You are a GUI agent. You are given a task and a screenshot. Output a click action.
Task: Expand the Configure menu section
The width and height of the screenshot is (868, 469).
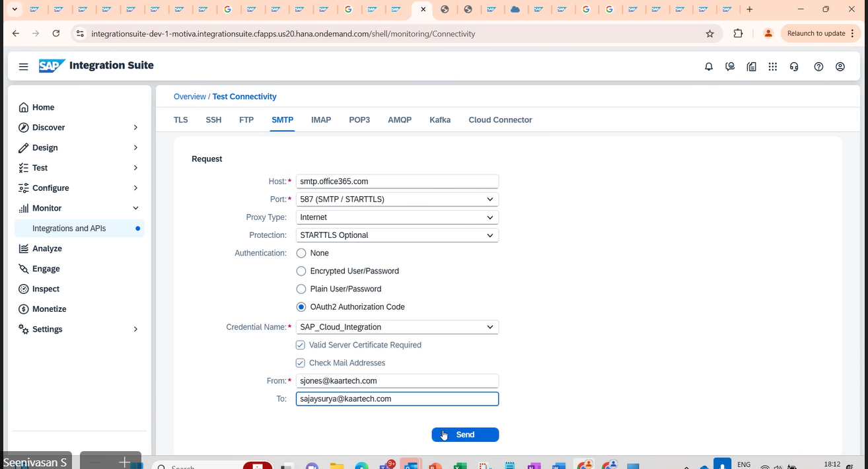pyautogui.click(x=135, y=188)
